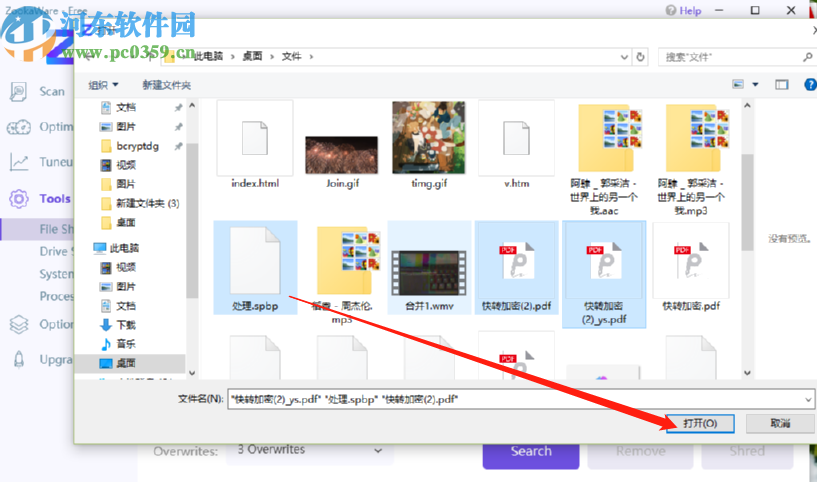
Task: Click the Remove button in ZookaWare
Action: [640, 452]
